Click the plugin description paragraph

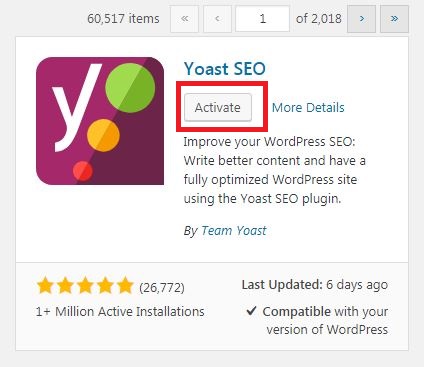click(x=274, y=170)
